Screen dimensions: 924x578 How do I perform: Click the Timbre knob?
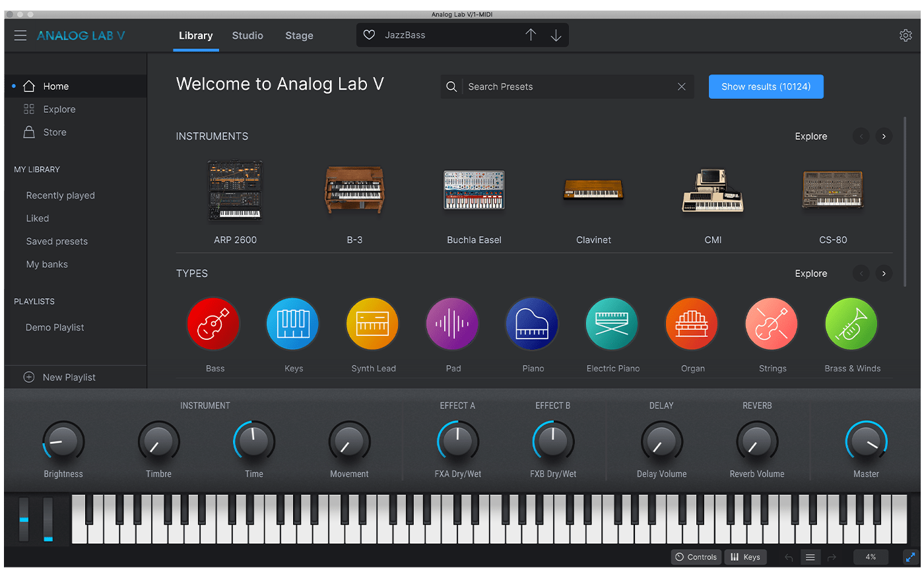(x=158, y=441)
